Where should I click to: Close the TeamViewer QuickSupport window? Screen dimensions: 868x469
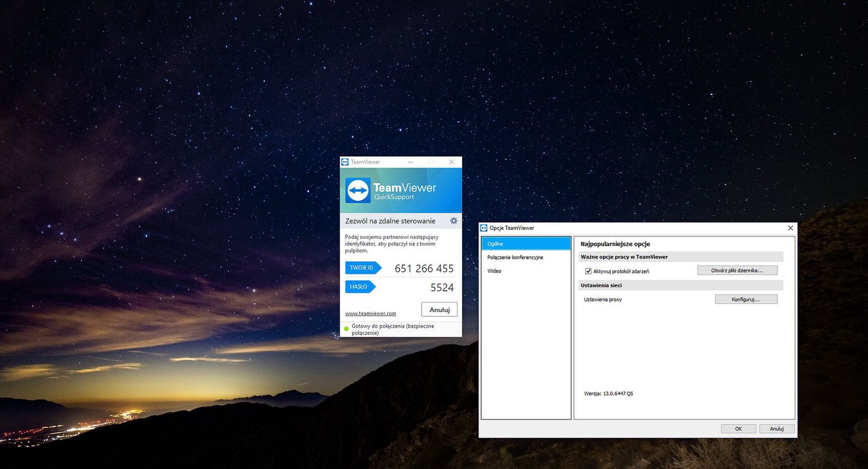click(452, 162)
